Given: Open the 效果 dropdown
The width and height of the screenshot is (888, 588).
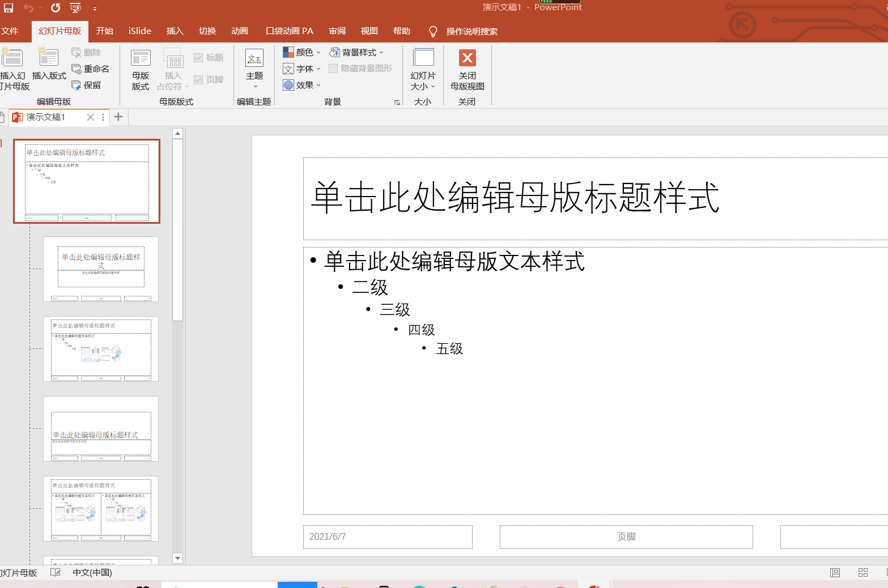Looking at the screenshot, I should pos(302,85).
